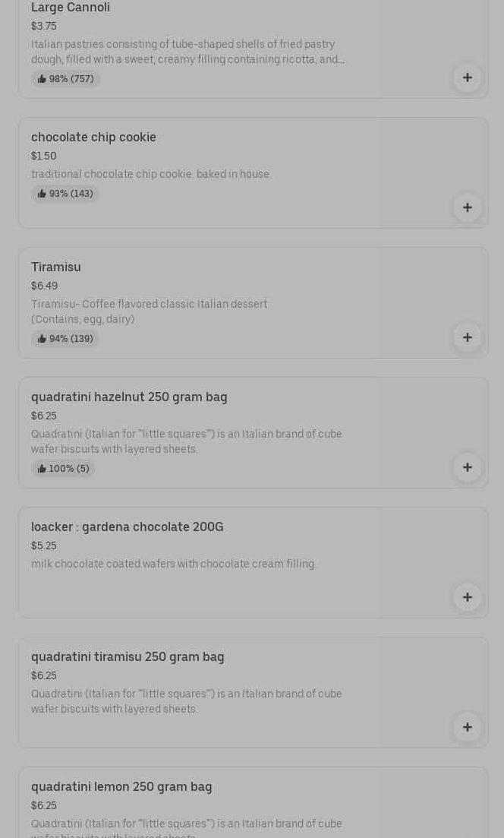
Task: Add loacker gardena chocolate 200G
Action: (467, 597)
